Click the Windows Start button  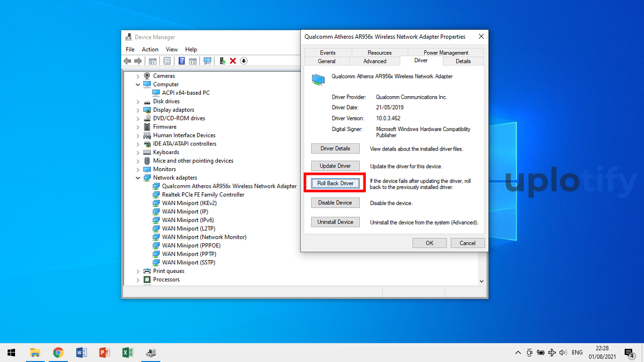pyautogui.click(x=11, y=352)
